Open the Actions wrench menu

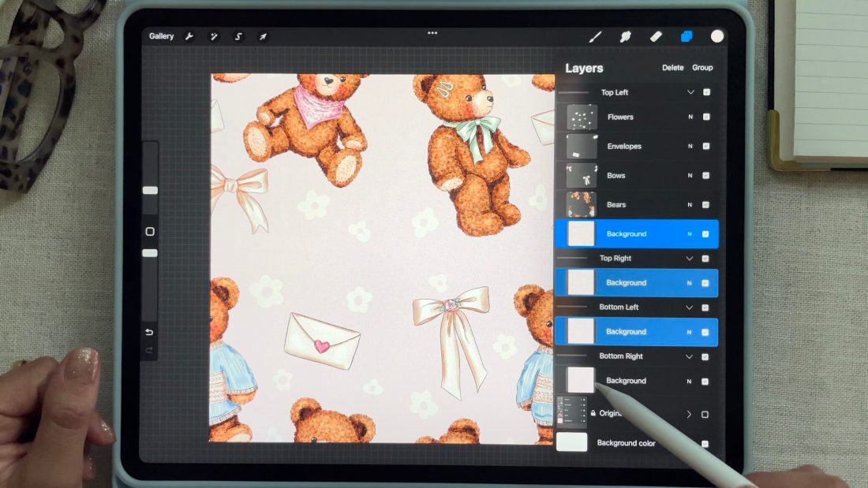point(189,36)
